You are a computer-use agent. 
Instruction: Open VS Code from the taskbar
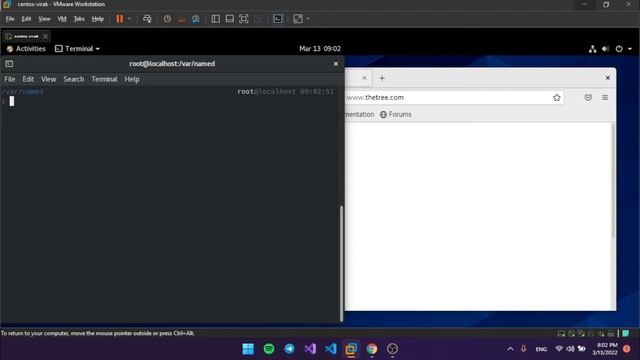[x=331, y=349]
